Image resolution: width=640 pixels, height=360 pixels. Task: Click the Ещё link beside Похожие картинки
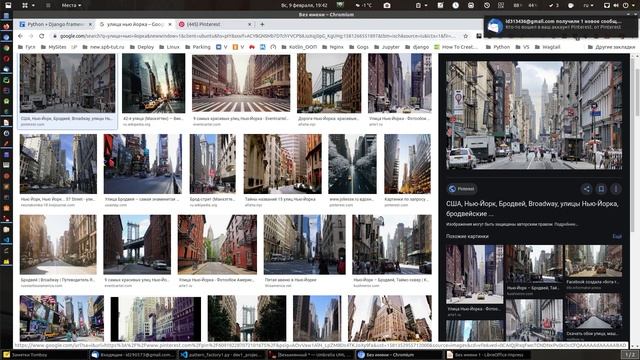point(617,236)
